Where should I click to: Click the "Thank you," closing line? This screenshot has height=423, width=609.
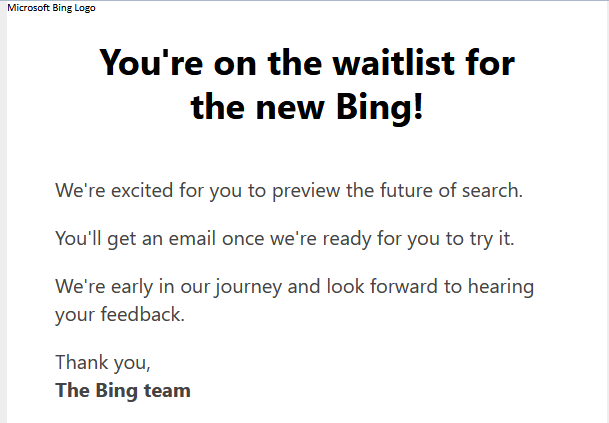pyautogui.click(x=103, y=363)
